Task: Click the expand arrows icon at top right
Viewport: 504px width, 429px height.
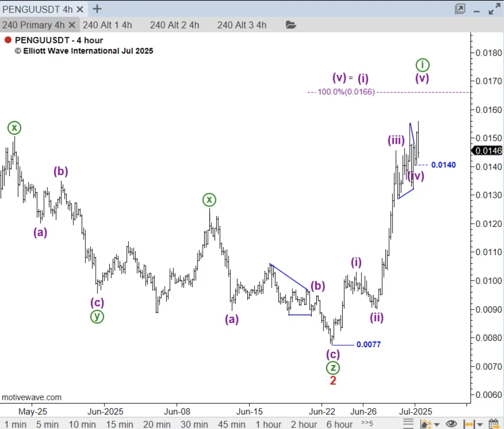Action: pyautogui.click(x=494, y=9)
